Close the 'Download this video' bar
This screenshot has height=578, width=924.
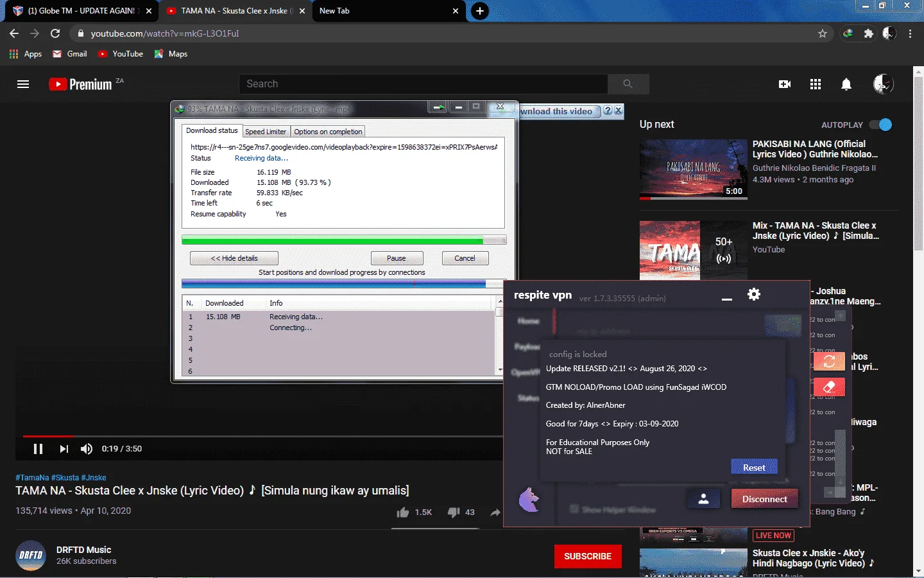[619, 111]
